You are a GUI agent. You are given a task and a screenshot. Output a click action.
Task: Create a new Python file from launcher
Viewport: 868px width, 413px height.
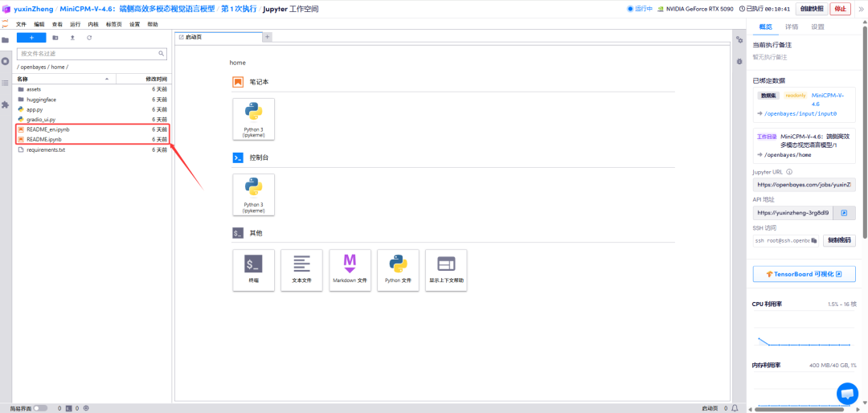click(398, 270)
